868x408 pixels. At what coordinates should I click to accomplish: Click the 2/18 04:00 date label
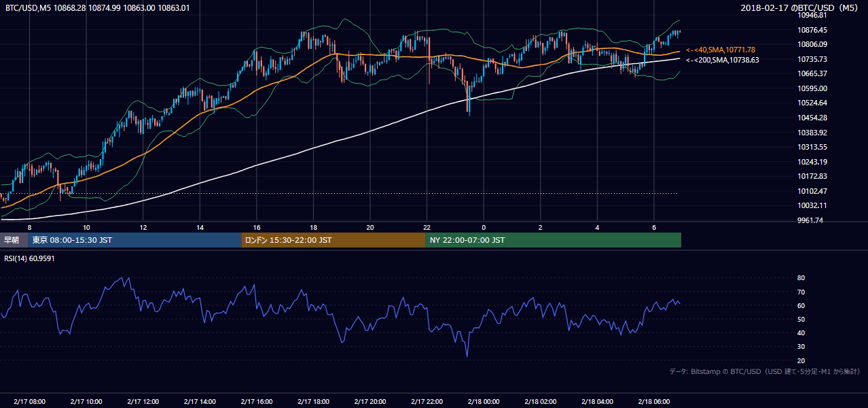(597, 401)
